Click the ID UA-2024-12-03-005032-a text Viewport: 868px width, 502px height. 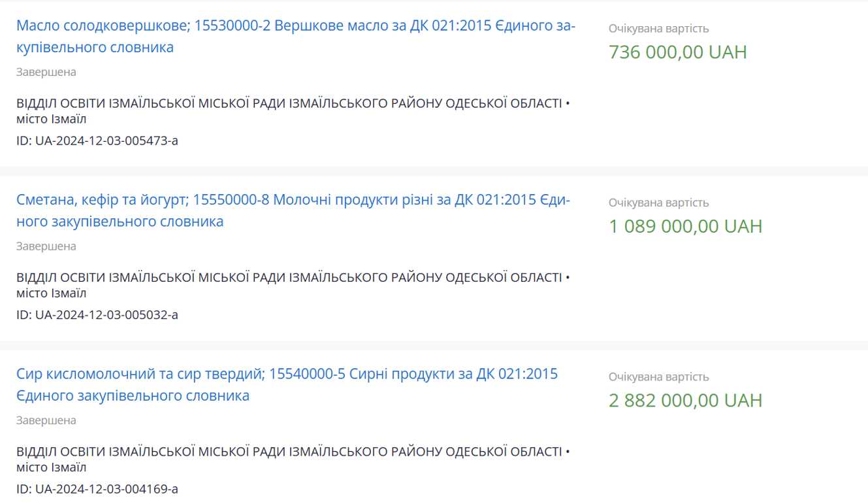click(97, 315)
